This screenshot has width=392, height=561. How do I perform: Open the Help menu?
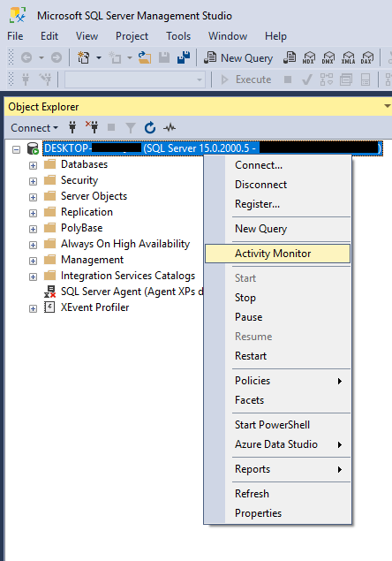coord(275,36)
